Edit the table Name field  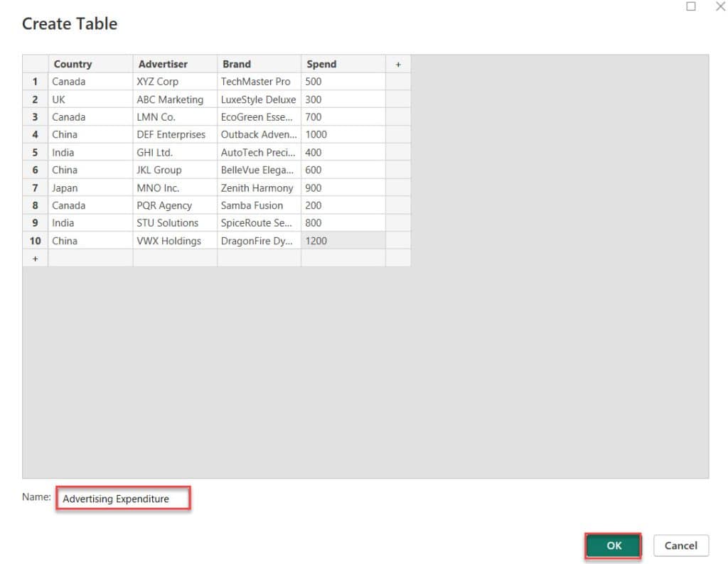[x=123, y=499]
